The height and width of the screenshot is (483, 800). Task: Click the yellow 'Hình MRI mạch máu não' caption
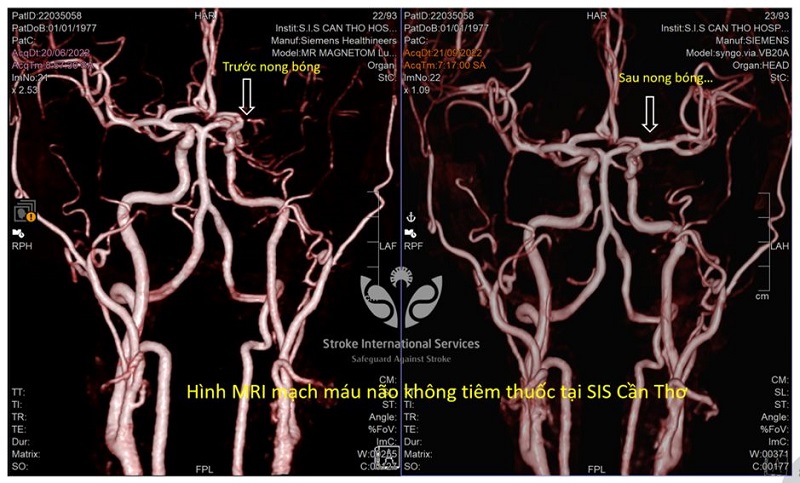pos(440,393)
